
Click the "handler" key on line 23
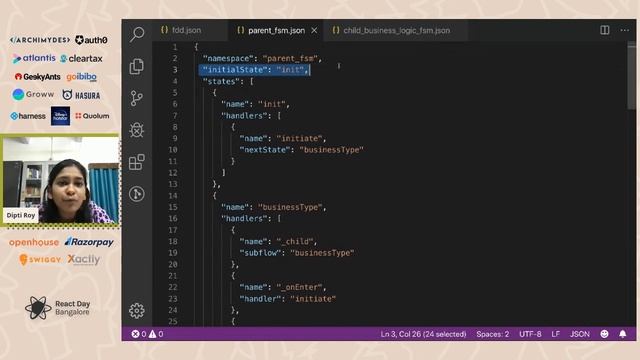pyautogui.click(x=260, y=298)
